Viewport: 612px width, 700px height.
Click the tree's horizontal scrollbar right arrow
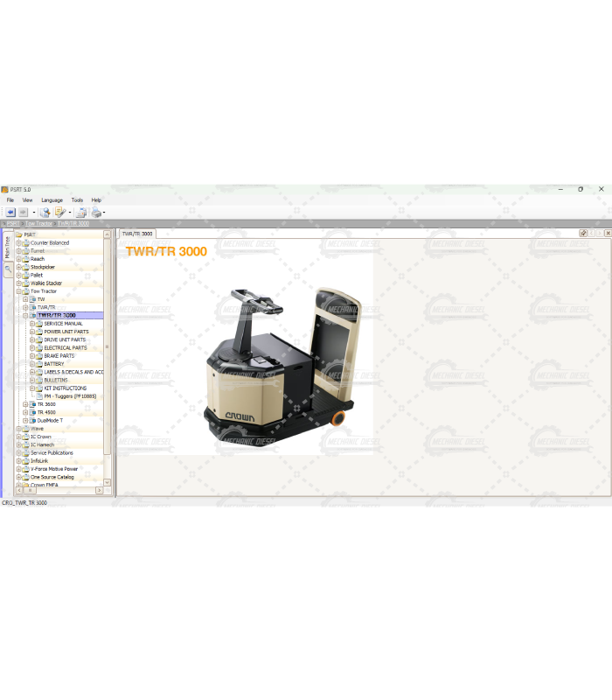[x=99, y=490]
